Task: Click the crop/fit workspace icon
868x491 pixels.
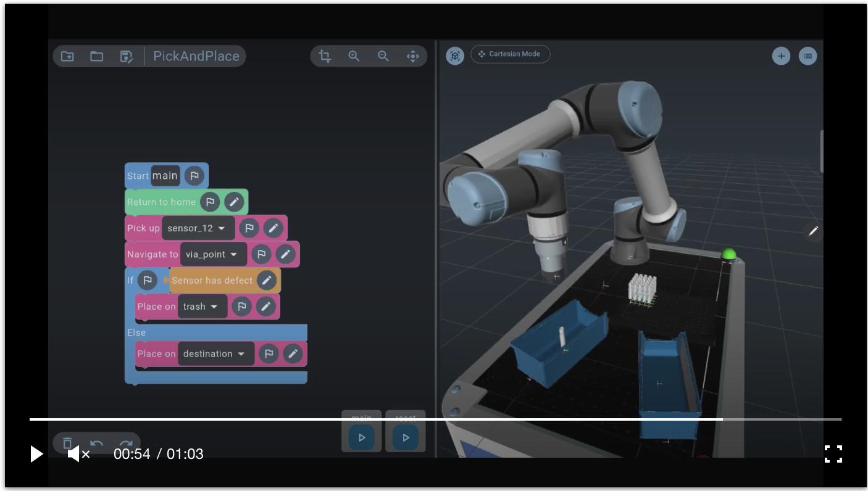Action: [325, 56]
